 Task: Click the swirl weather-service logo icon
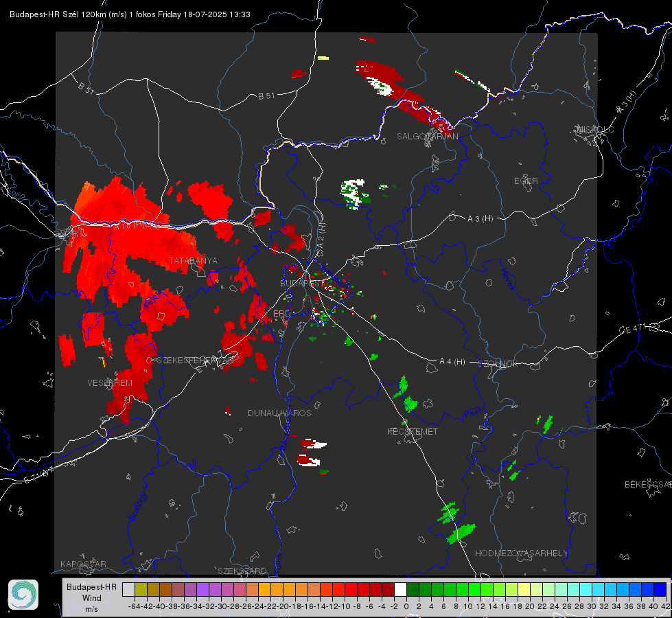(23, 595)
